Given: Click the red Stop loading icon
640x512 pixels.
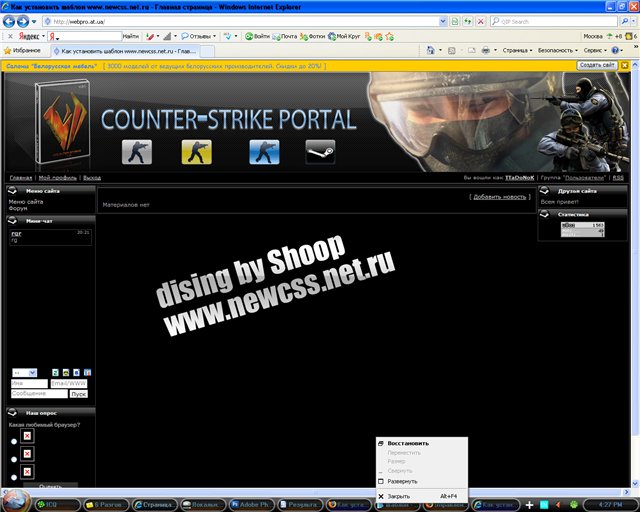Looking at the screenshot, I should click(481, 22).
